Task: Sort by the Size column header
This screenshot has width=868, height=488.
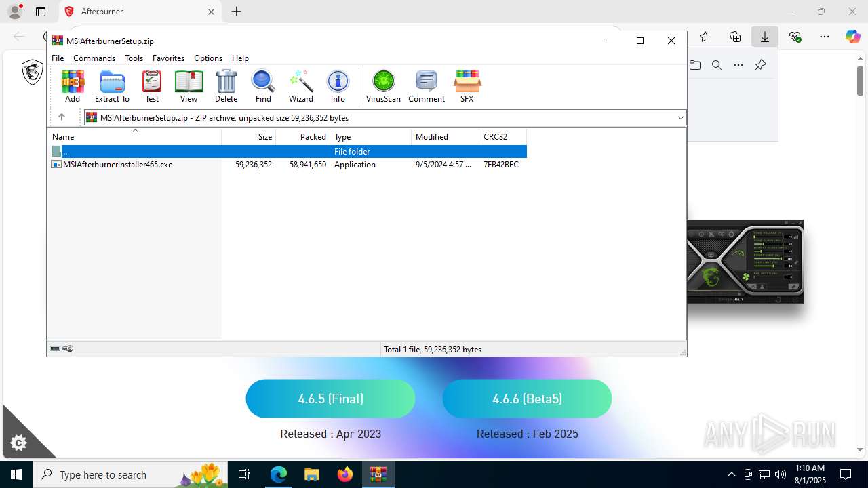Action: pyautogui.click(x=249, y=137)
